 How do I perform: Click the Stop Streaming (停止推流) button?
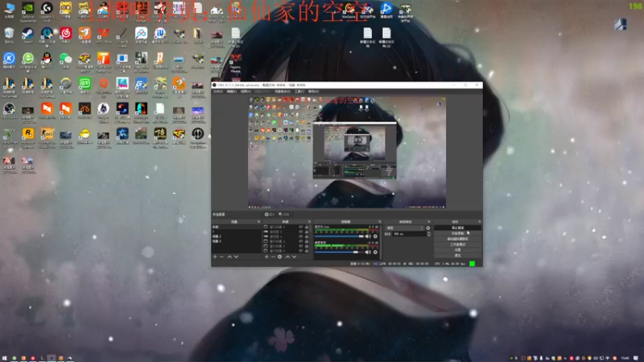[x=457, y=228]
